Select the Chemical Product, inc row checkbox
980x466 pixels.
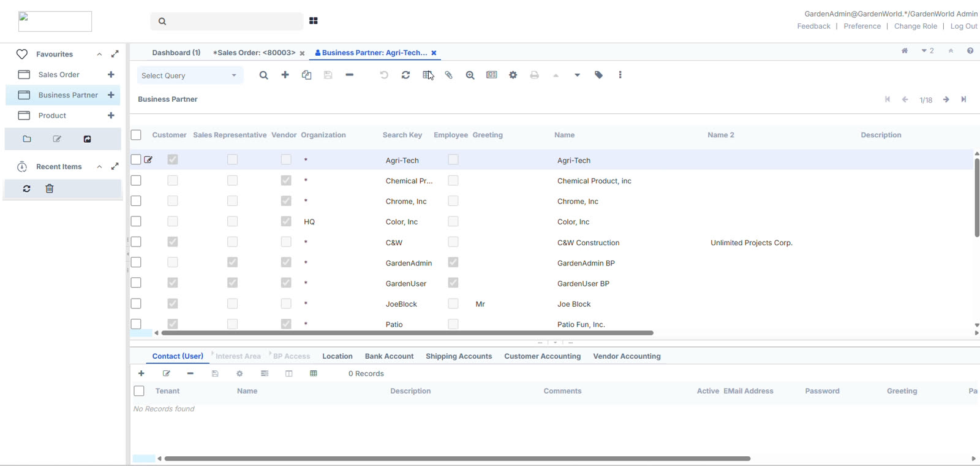pyautogui.click(x=136, y=180)
